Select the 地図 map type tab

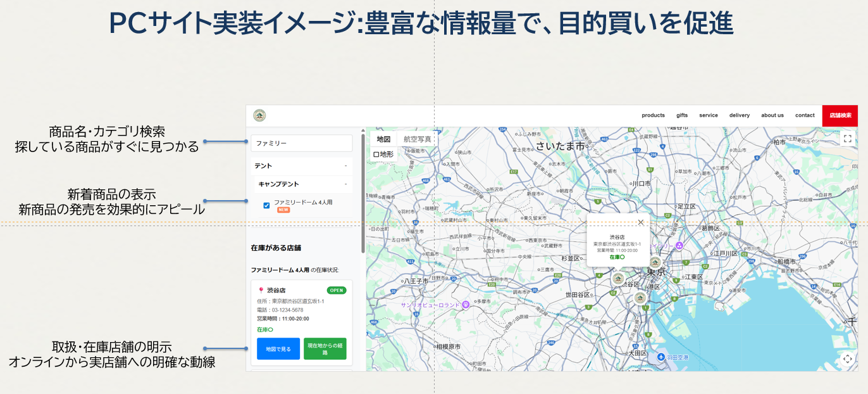point(383,139)
